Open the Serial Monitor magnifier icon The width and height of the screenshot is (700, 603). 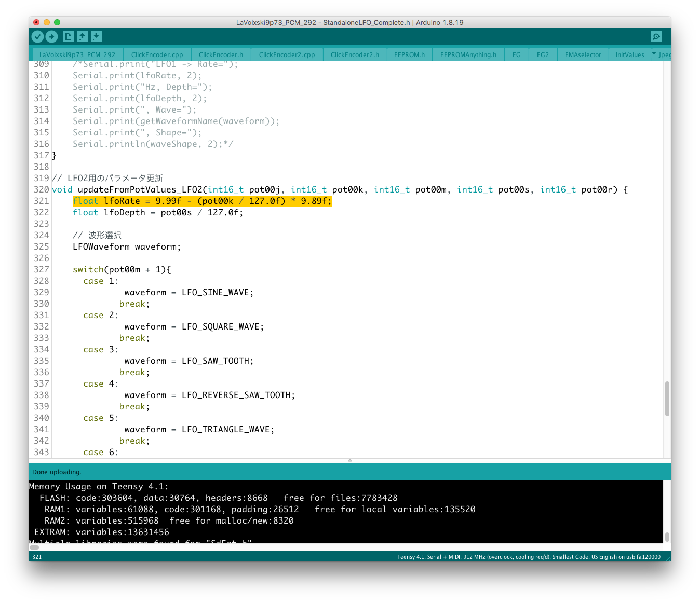656,36
